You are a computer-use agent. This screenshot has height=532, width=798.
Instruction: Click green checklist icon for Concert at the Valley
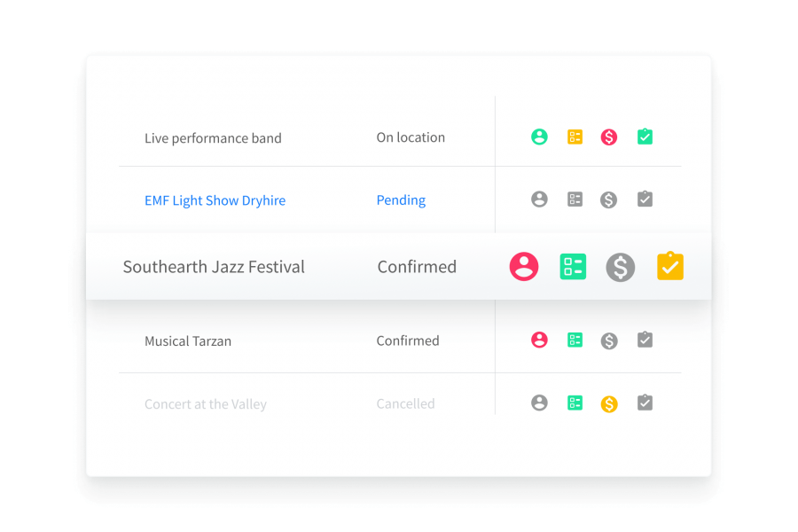pyautogui.click(x=575, y=403)
